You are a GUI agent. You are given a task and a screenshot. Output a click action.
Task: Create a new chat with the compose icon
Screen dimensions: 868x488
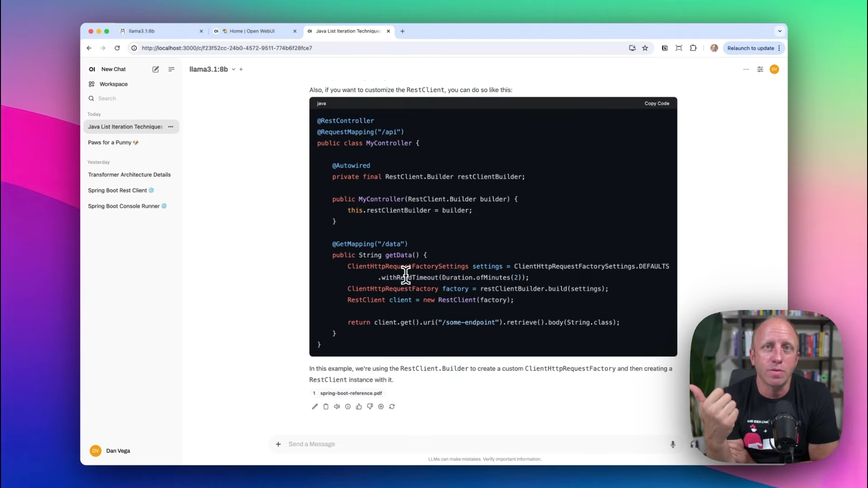coord(156,69)
